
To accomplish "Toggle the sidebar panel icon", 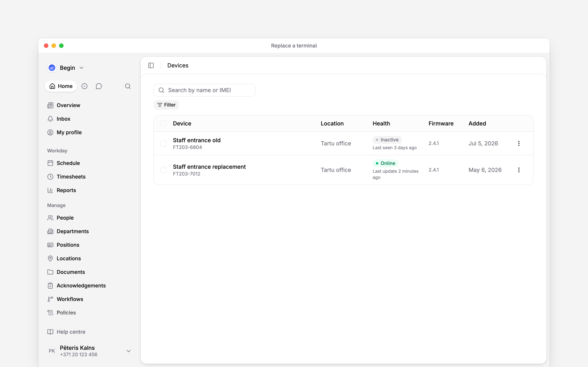I will [x=151, y=66].
